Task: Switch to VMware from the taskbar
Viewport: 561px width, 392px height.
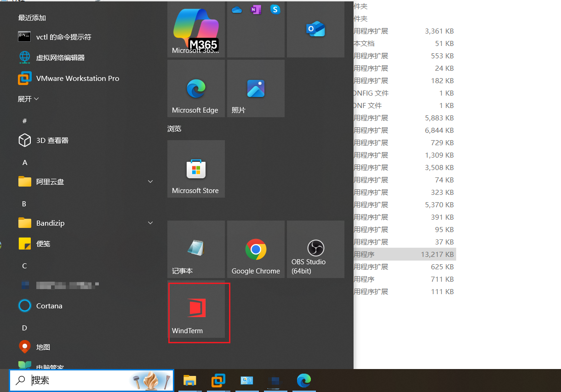Action: (x=218, y=381)
